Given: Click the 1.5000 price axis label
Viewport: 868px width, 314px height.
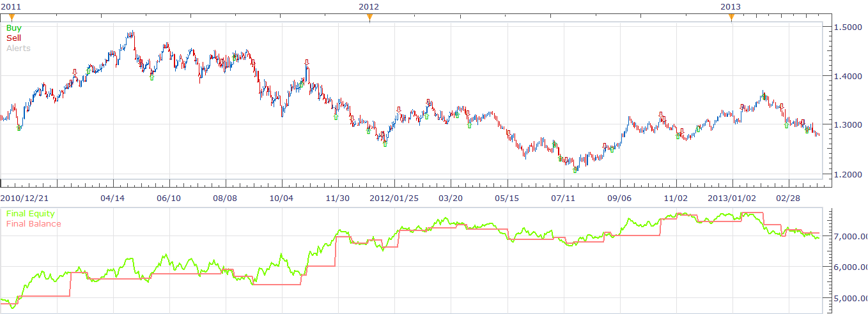Looking at the screenshot, I should (x=848, y=27).
